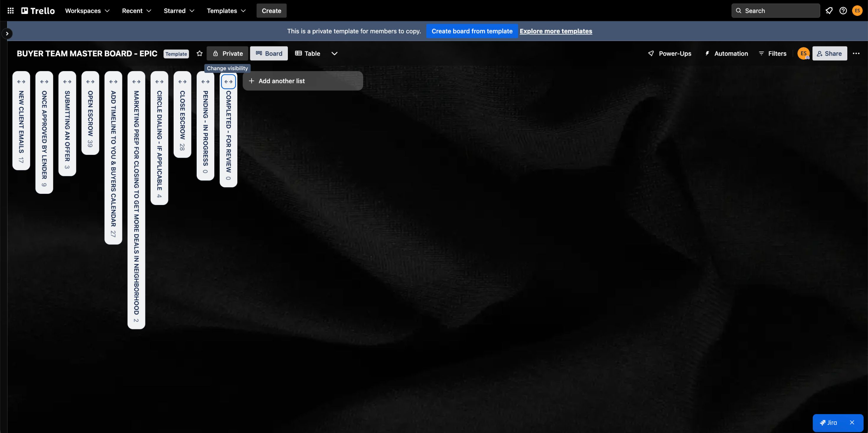Screen dimensions: 868x433
Task: Expand the COMPLETED - FOR REVIEW list
Action: coord(228,82)
